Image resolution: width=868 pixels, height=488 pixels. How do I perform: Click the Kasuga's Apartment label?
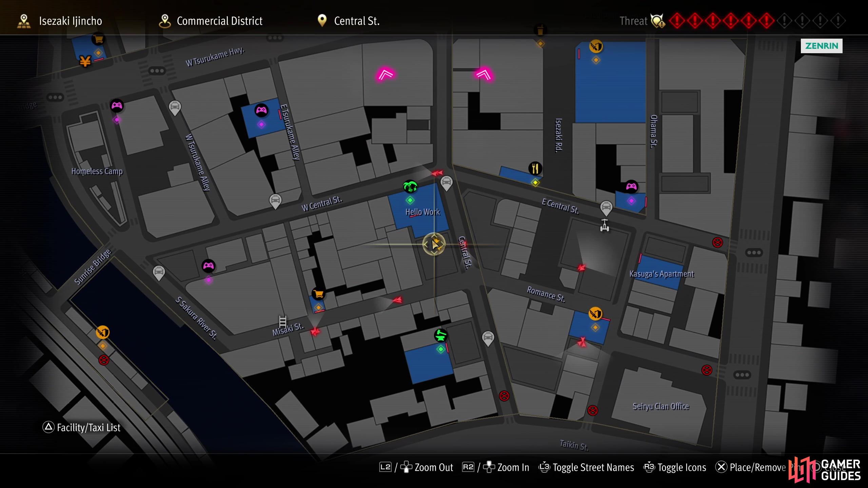(x=662, y=274)
